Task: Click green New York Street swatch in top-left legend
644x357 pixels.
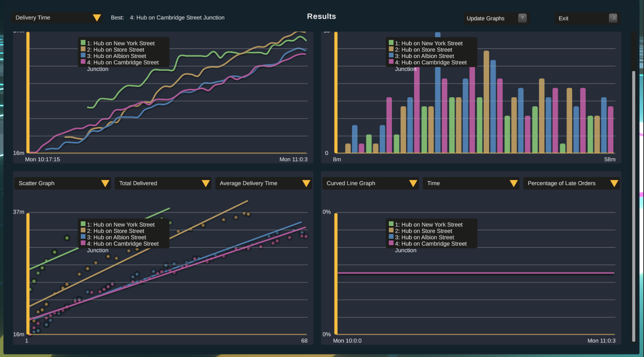Action: click(x=83, y=43)
